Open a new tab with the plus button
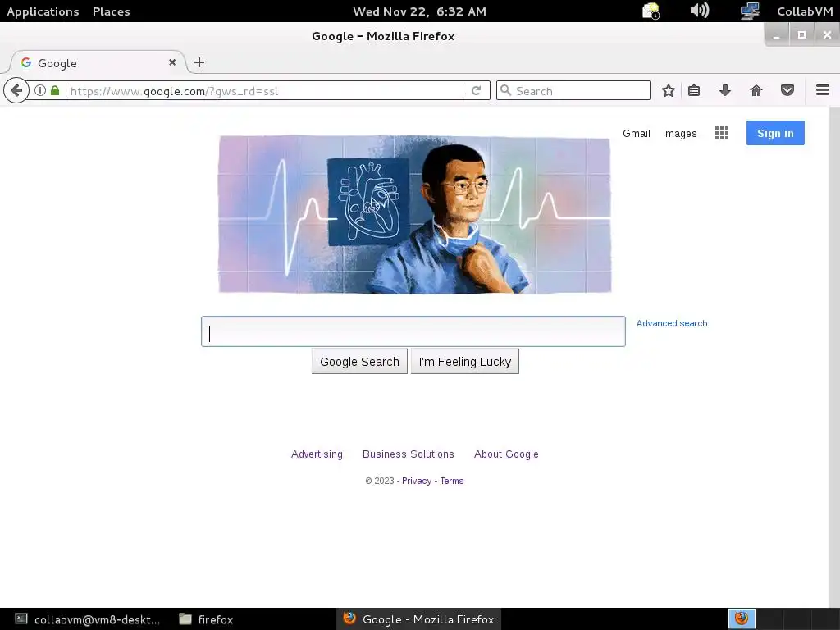 [199, 62]
